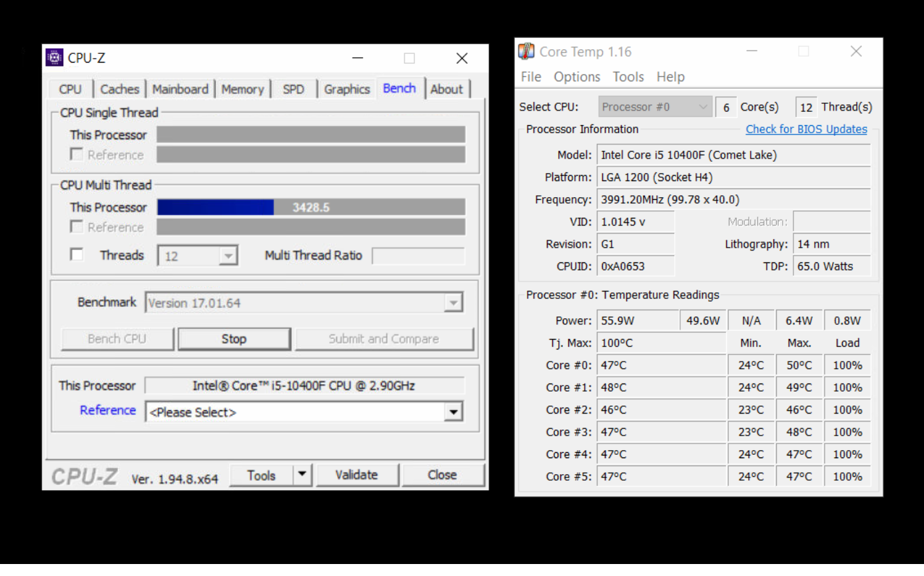The image size is (924, 576).
Task: Click the Lithography value 14 nm
Action: pos(832,244)
